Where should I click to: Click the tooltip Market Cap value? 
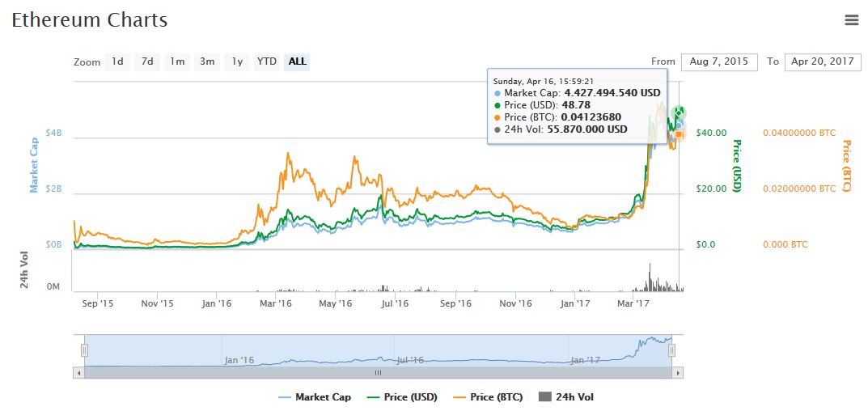pyautogui.click(x=612, y=93)
